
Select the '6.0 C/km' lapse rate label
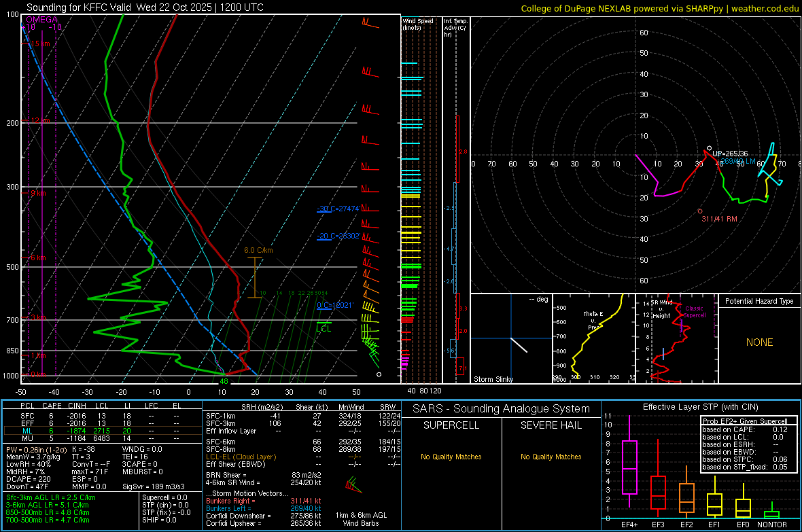click(258, 250)
